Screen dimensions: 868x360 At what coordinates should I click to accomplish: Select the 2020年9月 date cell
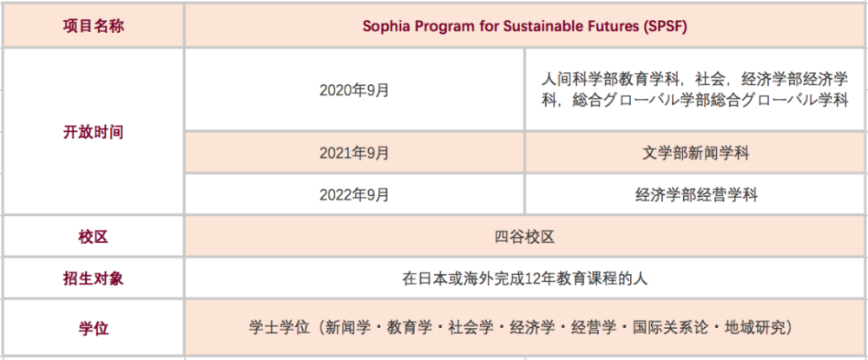point(354,89)
